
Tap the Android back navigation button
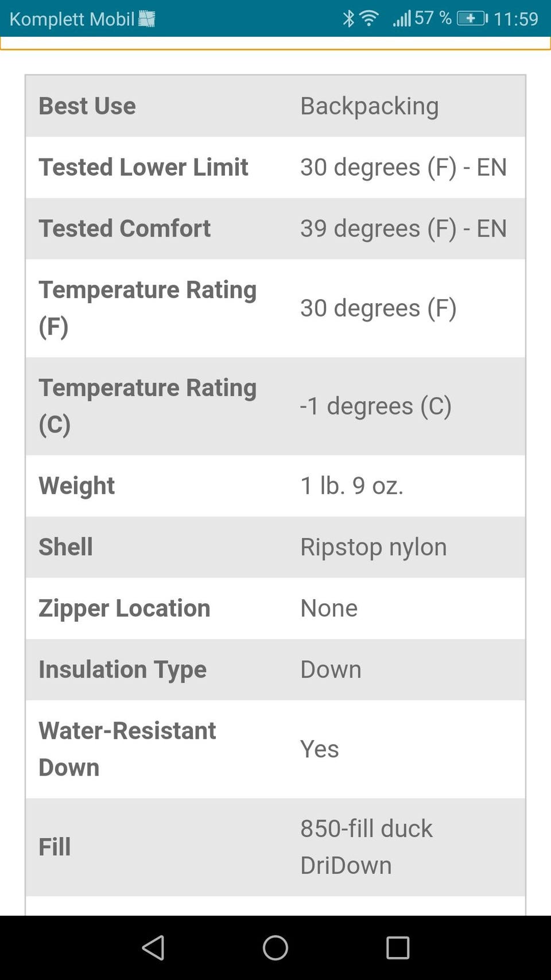click(x=153, y=948)
